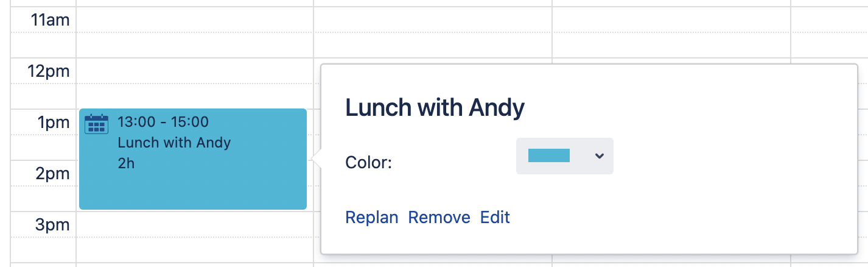
Task: Click the Remove link
Action: 439,217
